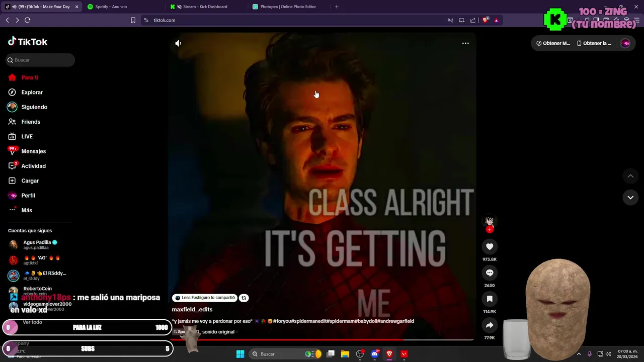Open the comments bubble showing 2630
This screenshot has width=644, height=362.
pyautogui.click(x=490, y=273)
